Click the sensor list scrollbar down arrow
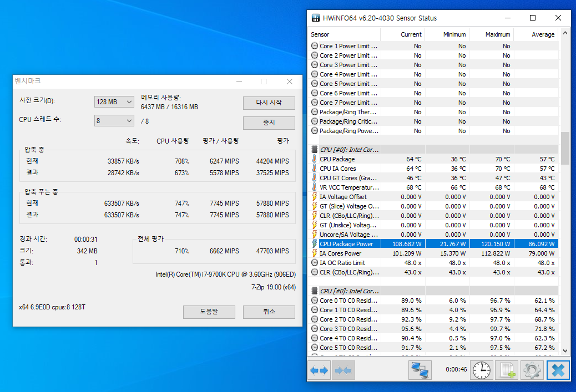The height and width of the screenshot is (392, 576). (x=565, y=350)
